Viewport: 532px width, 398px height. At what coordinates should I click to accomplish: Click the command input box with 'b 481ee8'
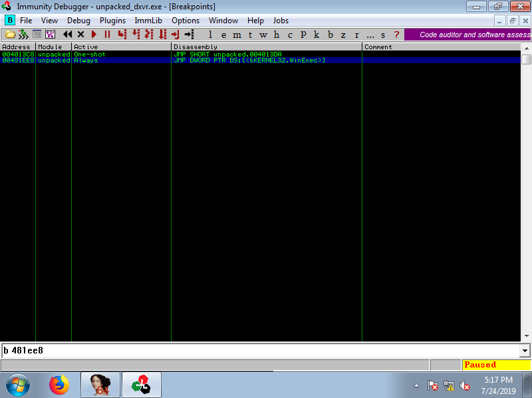tap(261, 351)
